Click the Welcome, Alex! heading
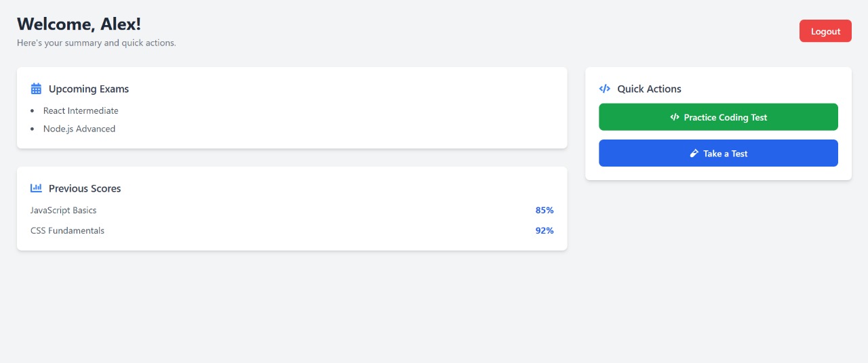Viewport: 868px width, 363px height. pyautogui.click(x=79, y=24)
